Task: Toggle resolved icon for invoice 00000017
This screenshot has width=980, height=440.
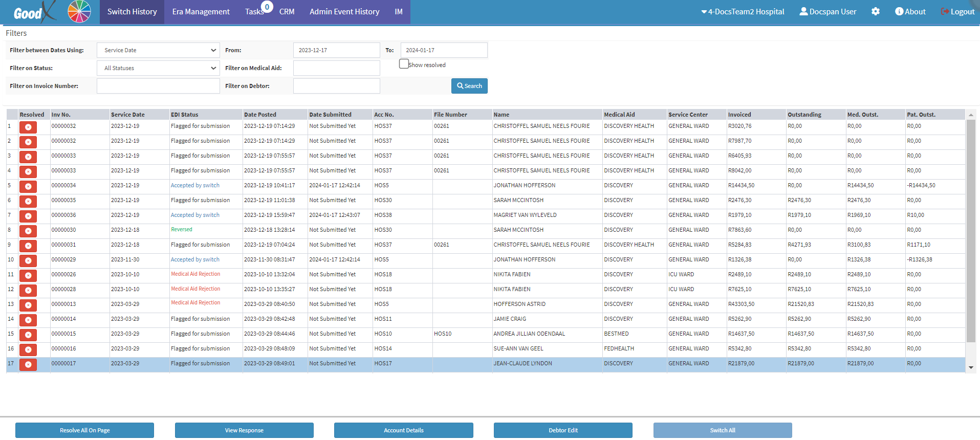Action: point(28,365)
